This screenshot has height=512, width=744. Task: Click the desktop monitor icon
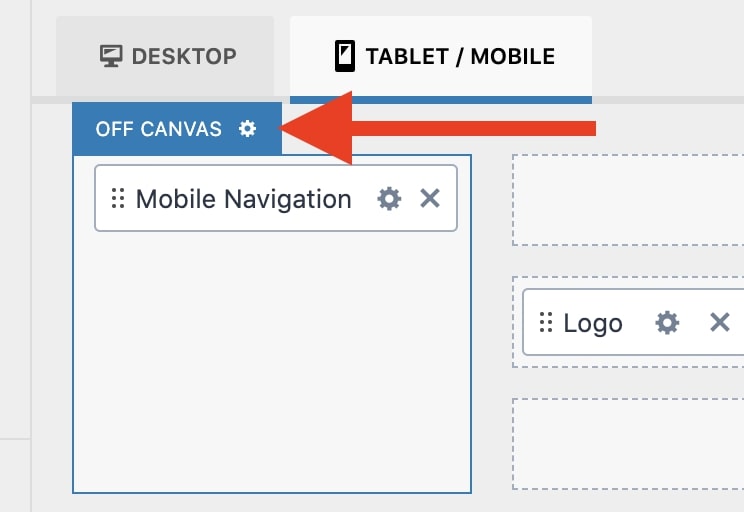click(x=111, y=56)
